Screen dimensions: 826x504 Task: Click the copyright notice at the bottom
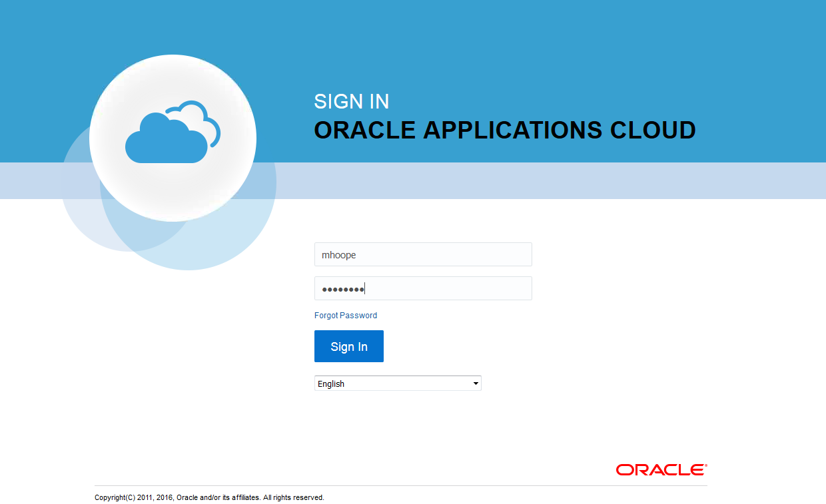209,497
